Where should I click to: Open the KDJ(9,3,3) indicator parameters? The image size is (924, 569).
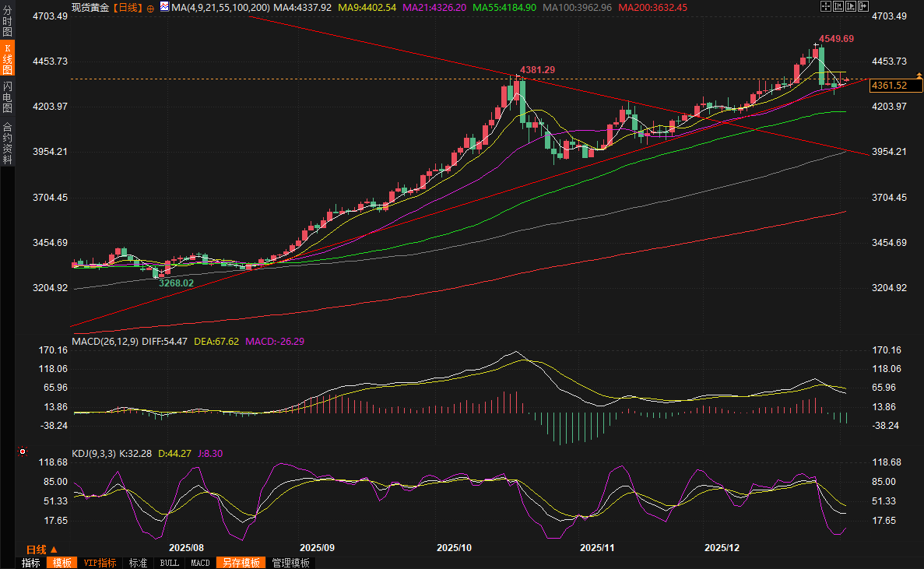coord(93,452)
